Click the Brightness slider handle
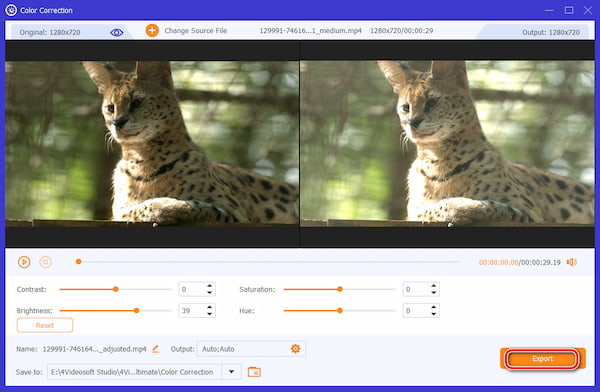600x392 pixels. tap(137, 310)
